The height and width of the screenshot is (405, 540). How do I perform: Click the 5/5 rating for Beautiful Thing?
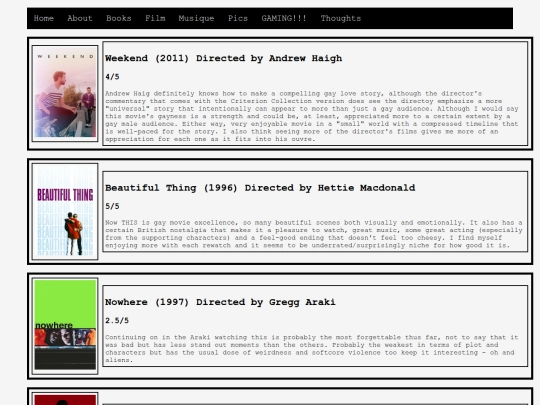[112, 206]
